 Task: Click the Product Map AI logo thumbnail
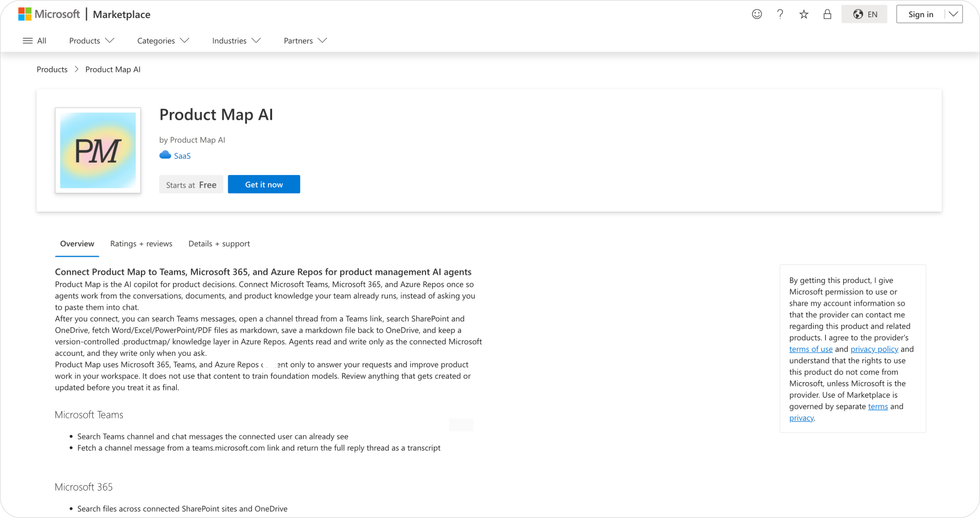tap(98, 150)
